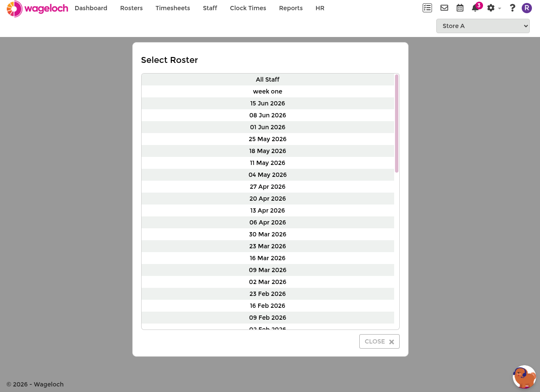Screen dimensions: 540x392
Task: Open Clock Times menu
Action: coord(248,8)
